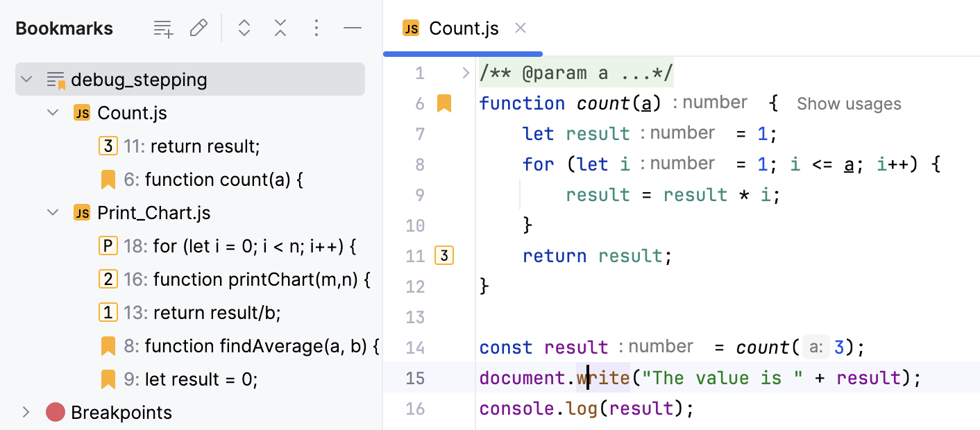Open Bookmarks options three-dot menu
This screenshot has height=430, width=980.
[x=316, y=28]
